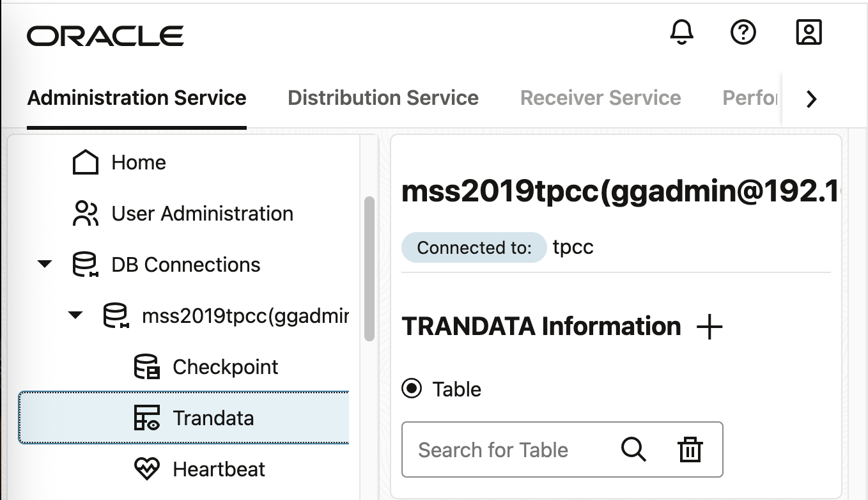Open the Receiver Service tab
Screen dimensions: 868x500
coord(600,97)
